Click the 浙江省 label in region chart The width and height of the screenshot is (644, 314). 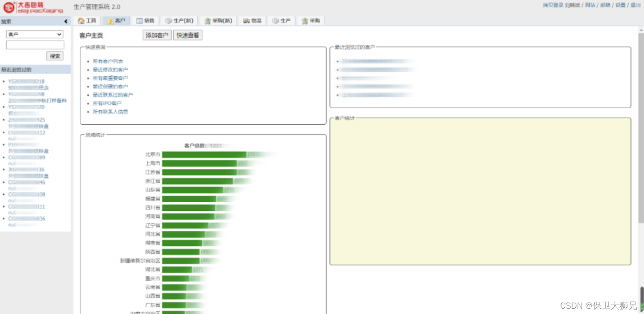(x=152, y=181)
